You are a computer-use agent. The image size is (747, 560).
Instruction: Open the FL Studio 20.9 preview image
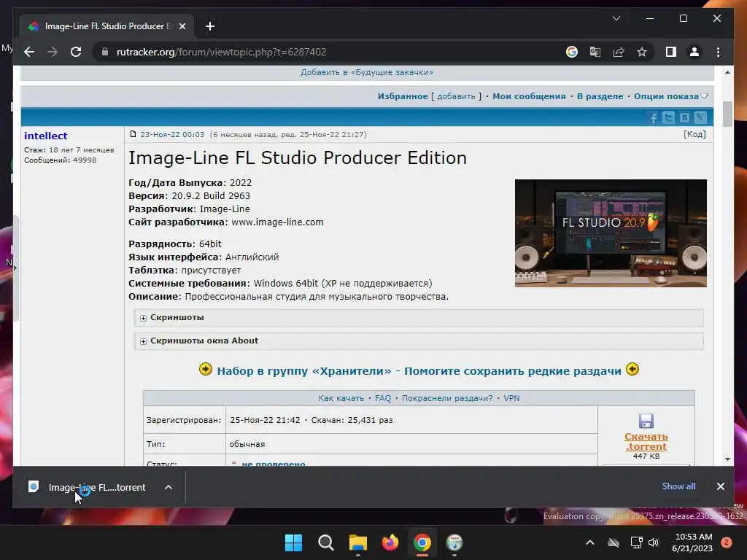point(611,233)
